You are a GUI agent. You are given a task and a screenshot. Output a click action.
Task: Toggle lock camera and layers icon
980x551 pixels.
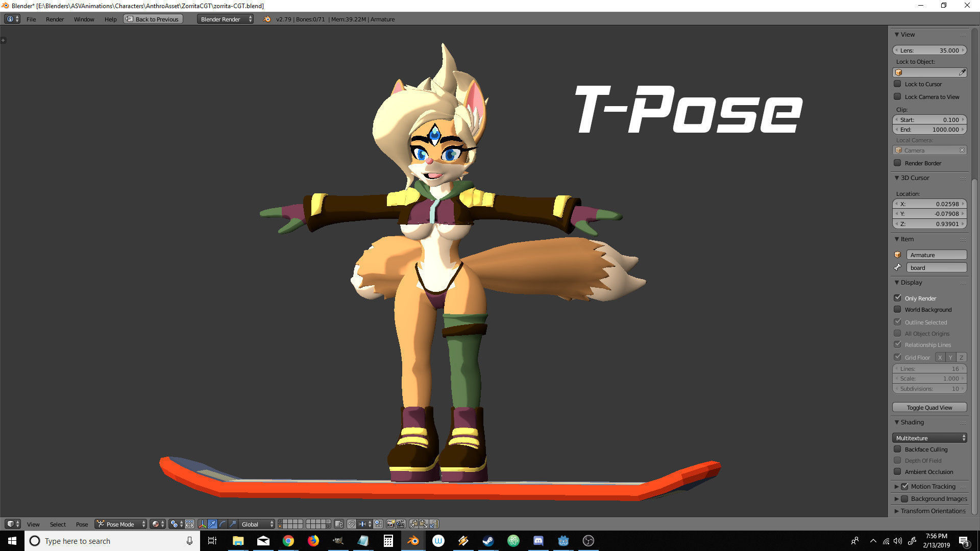click(x=339, y=524)
